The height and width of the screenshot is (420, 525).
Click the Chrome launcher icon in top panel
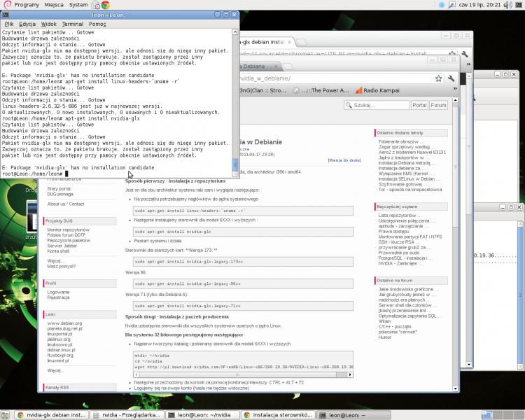tap(106, 5)
